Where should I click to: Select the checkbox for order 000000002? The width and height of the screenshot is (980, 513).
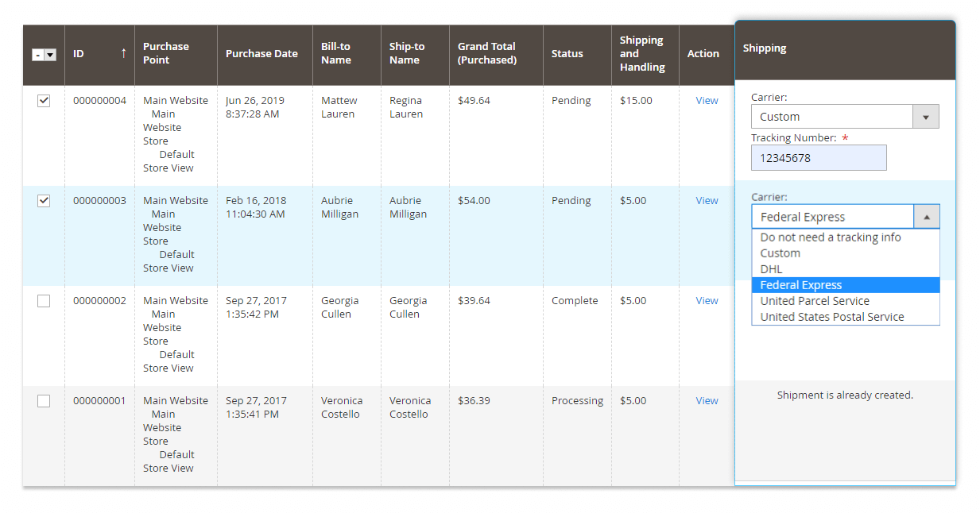coord(44,301)
